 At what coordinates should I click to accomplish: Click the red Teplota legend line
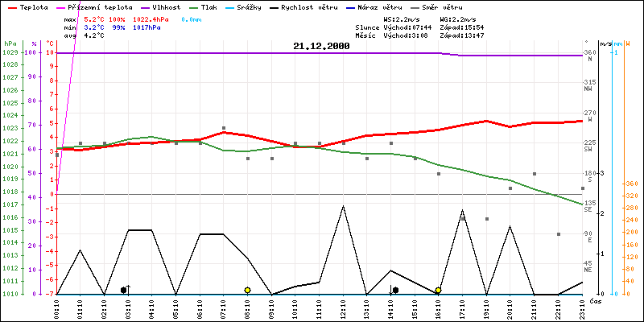pos(10,6)
